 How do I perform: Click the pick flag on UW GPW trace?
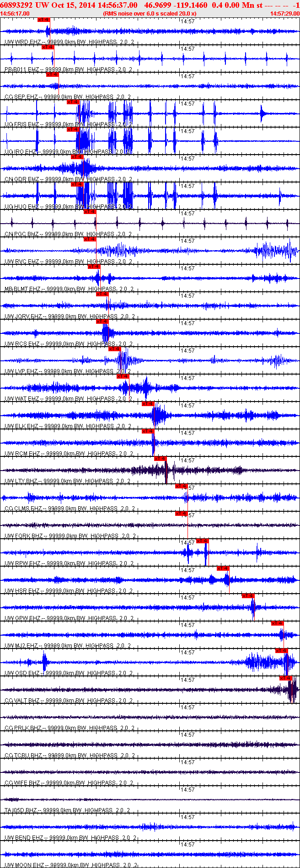coord(248,596)
